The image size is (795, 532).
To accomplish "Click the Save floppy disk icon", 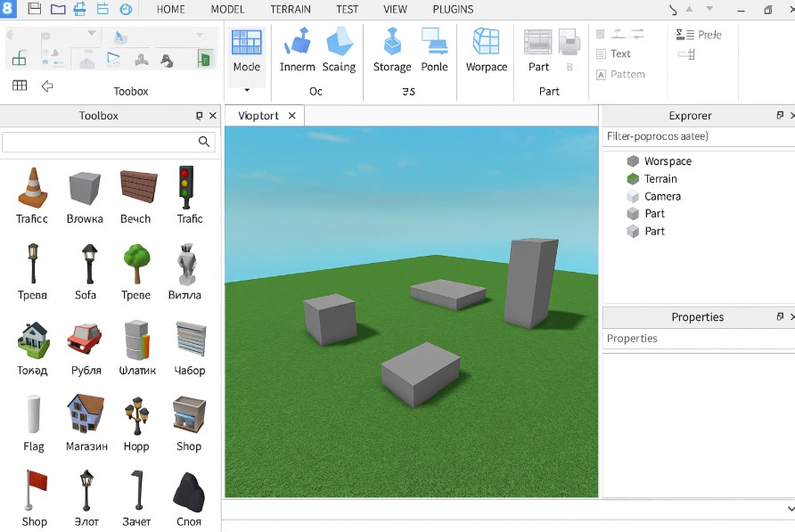I will (35, 10).
